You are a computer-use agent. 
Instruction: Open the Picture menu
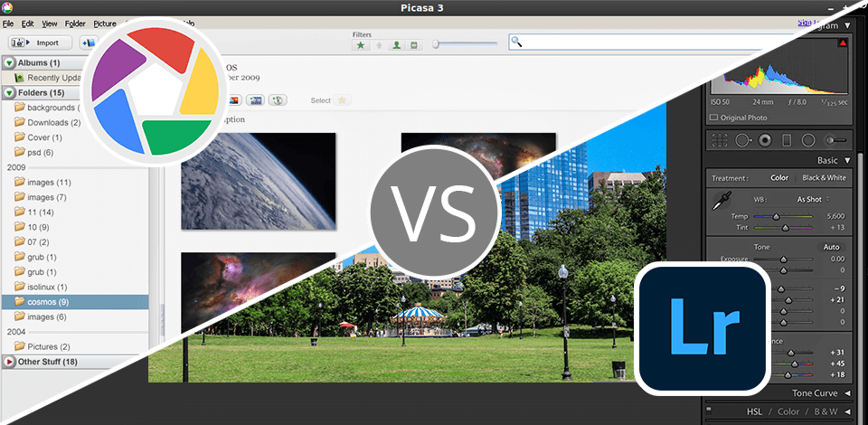click(x=105, y=24)
